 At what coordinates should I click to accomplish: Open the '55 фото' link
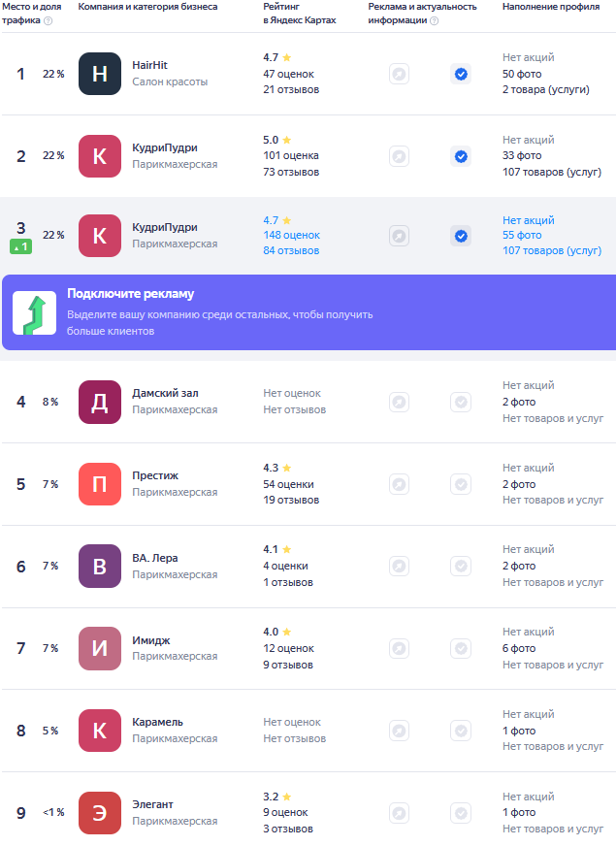coord(522,236)
